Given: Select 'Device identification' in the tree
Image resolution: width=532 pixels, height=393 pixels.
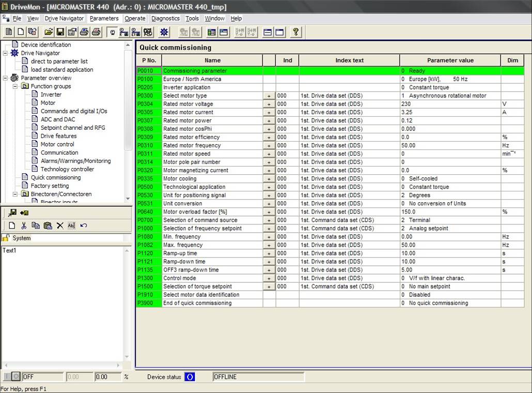Looking at the screenshot, I should pos(46,45).
